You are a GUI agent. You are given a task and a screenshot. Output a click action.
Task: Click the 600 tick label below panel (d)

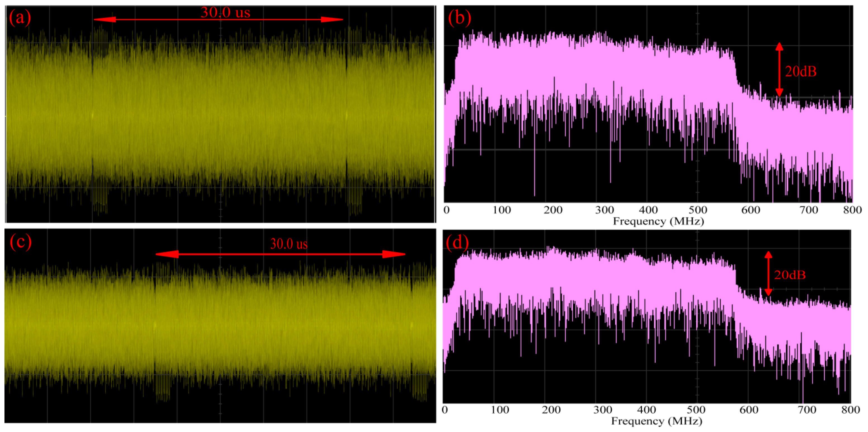click(x=749, y=410)
